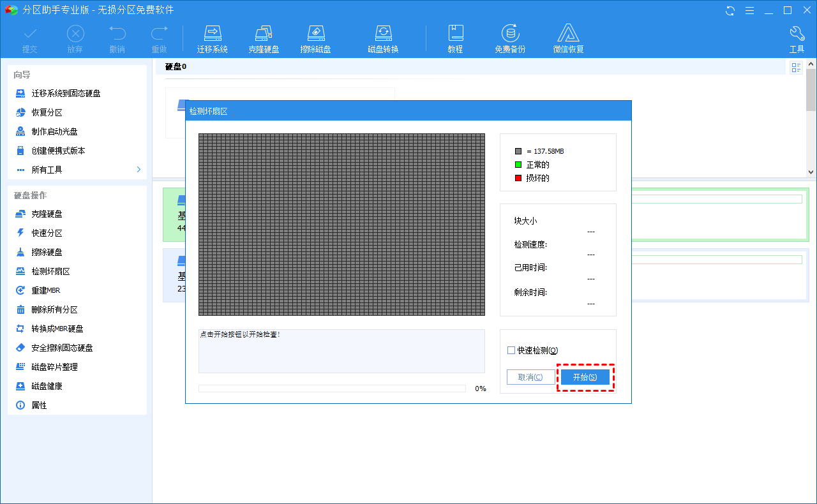Enable the 快速检测 quick scan checkbox
Image resolution: width=817 pixels, height=504 pixels.
pos(511,350)
